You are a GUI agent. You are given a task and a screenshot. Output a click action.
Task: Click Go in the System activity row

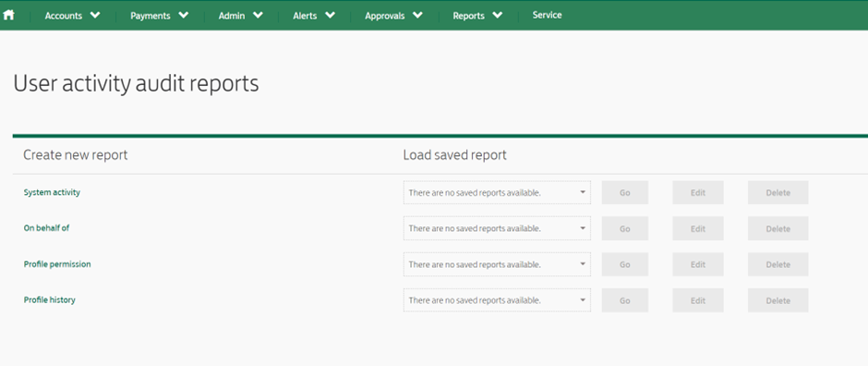pyautogui.click(x=625, y=192)
